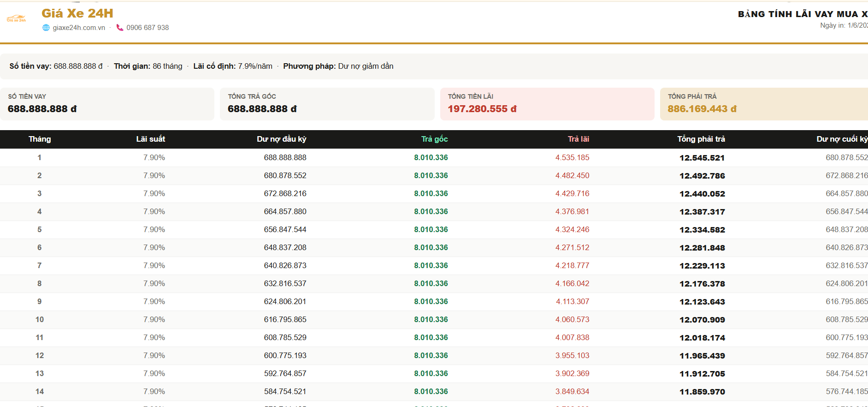Click total payment 12.545.521

click(702, 158)
